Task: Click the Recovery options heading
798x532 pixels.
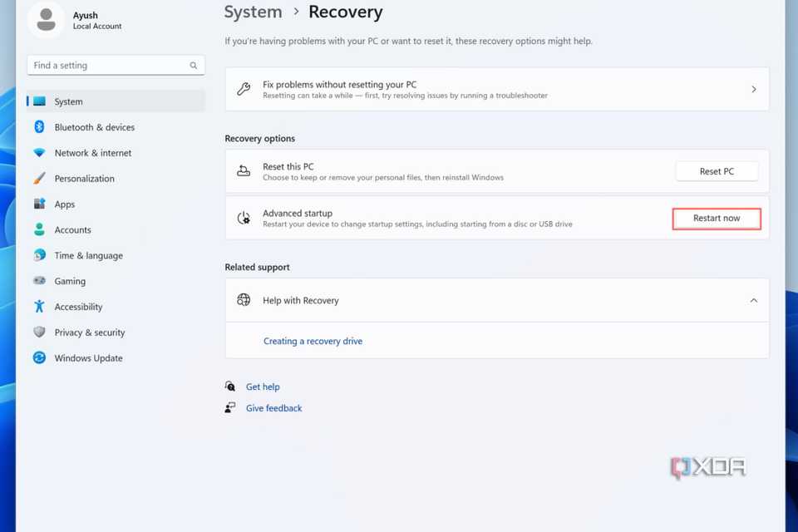Action: pos(259,139)
